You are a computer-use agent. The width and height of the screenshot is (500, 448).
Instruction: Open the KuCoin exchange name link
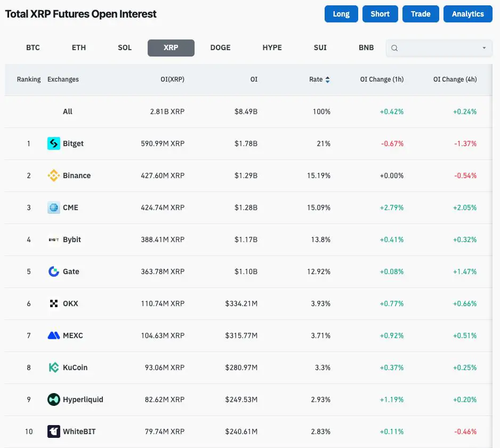[x=75, y=367]
